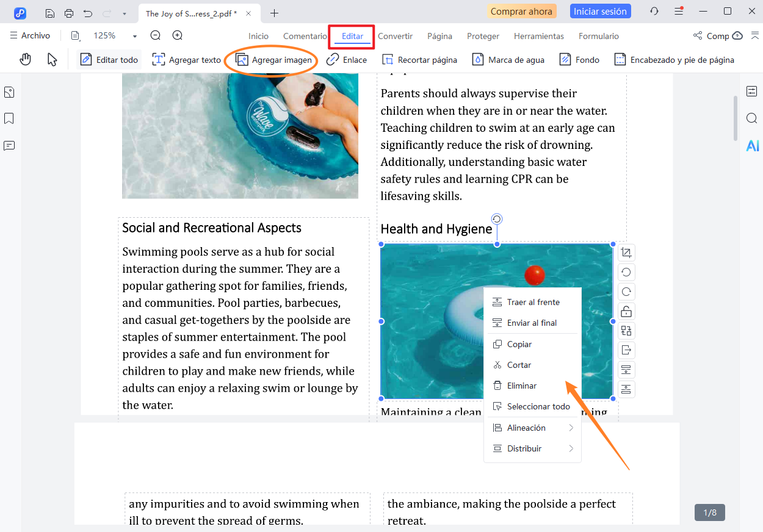Image resolution: width=763 pixels, height=532 pixels.
Task: Select Agregar imagen in the toolbar
Action: tap(271, 59)
